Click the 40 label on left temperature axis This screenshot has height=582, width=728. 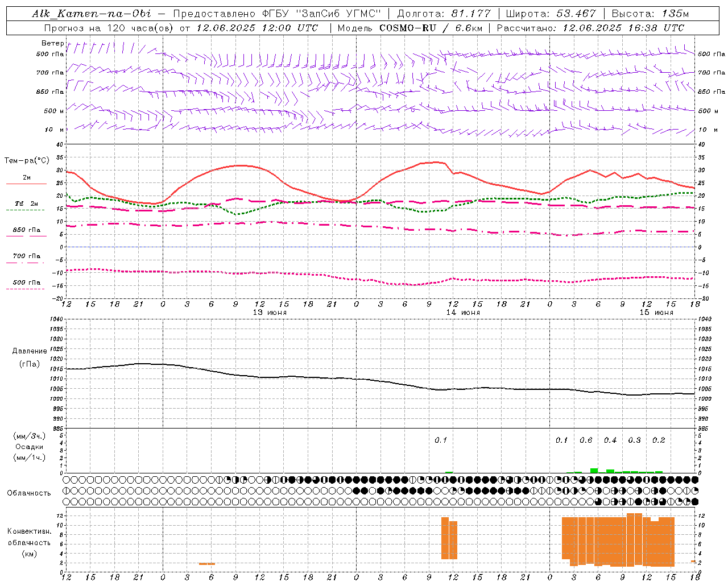61,145
